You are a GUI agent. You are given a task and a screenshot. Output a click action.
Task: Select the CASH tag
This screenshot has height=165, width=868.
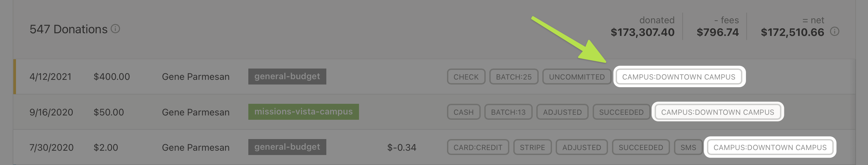pyautogui.click(x=463, y=112)
